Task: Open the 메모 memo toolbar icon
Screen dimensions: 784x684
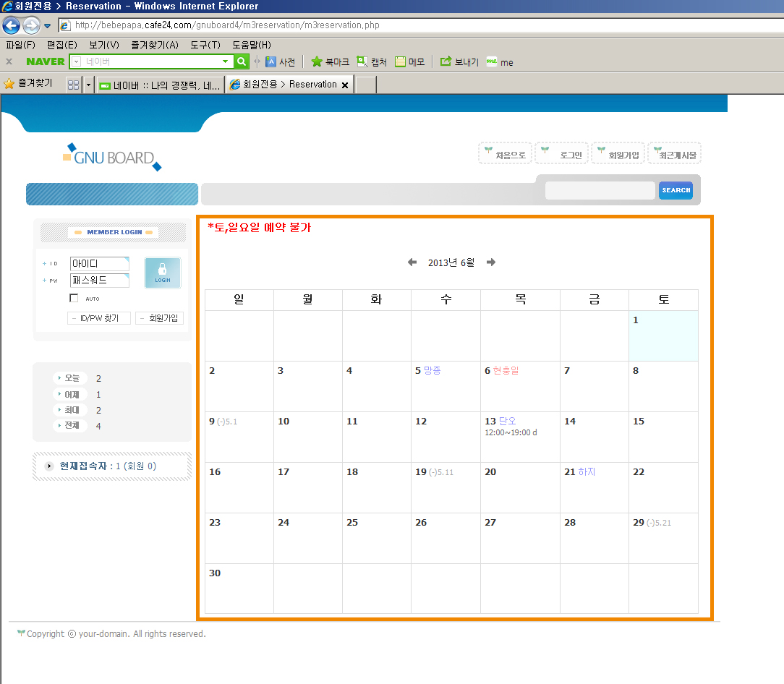Action: [409, 61]
